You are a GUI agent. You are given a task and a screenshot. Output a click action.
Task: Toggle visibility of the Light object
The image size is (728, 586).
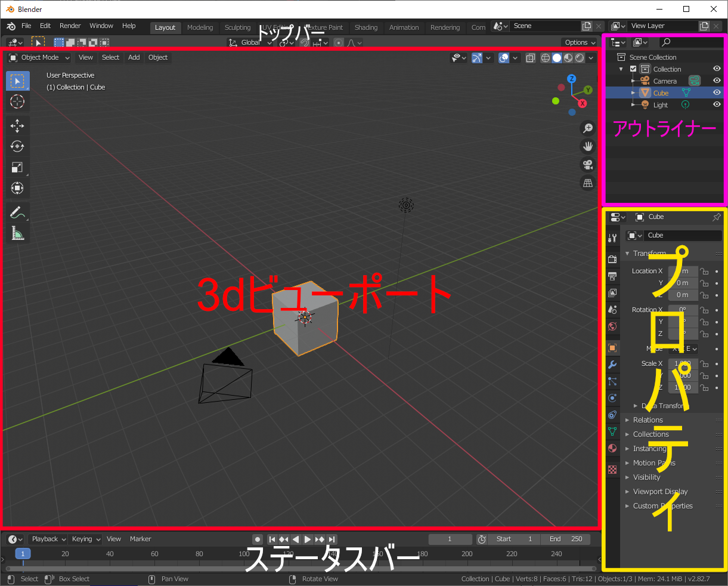point(717,104)
